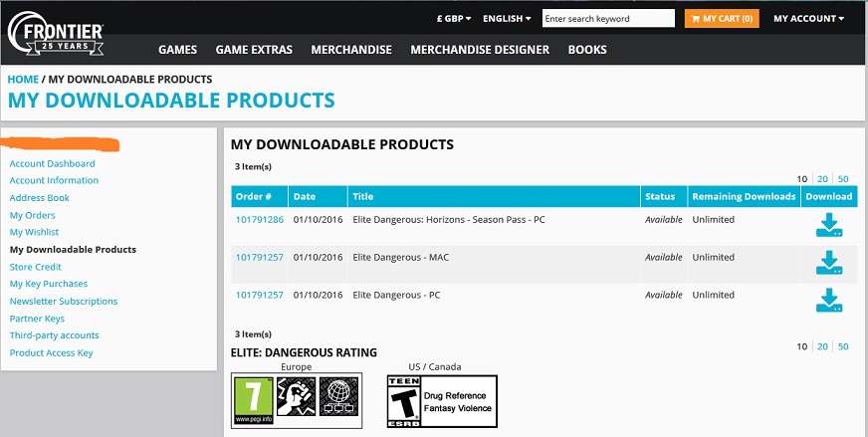Open Account Information page
Image resolution: width=868 pixels, height=437 pixels.
[54, 180]
